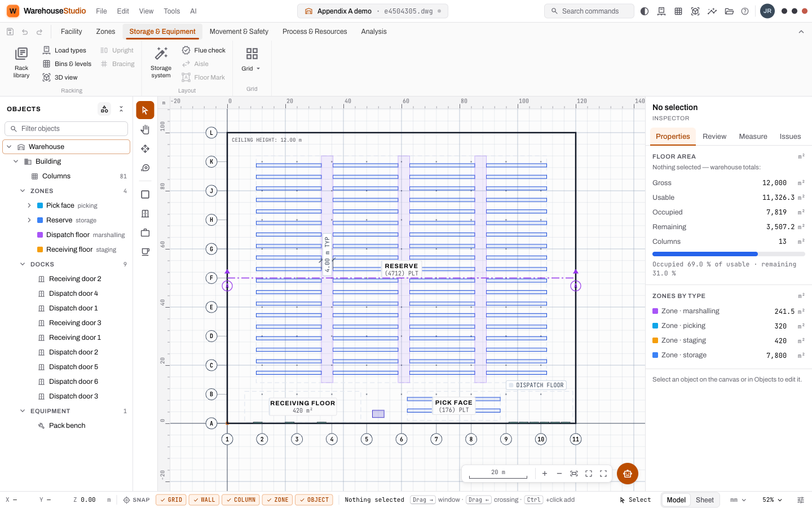The image size is (812, 508).
Task: Click the Reserve zone blue swatch
Action: [x=40, y=220]
